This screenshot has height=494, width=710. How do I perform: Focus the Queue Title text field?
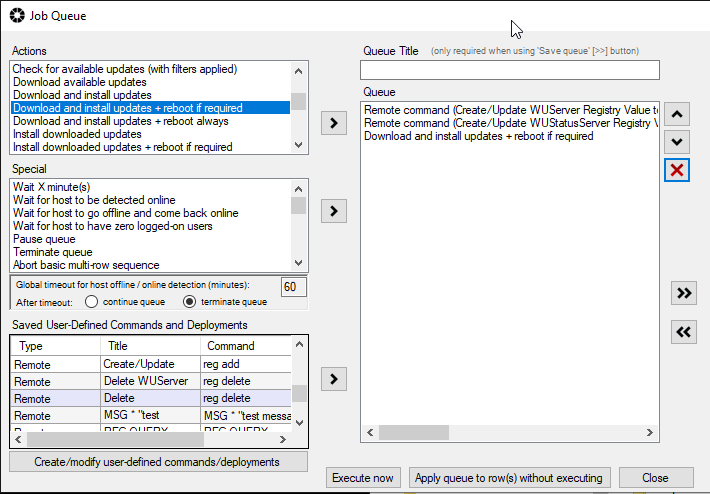(510, 70)
